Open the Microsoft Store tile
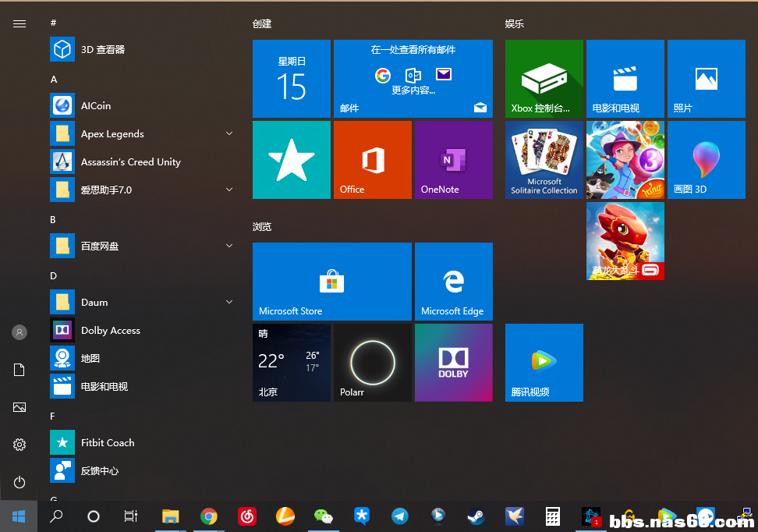 tap(331, 281)
